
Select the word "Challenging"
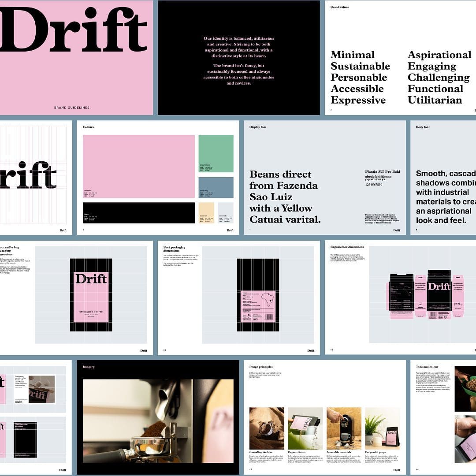[x=439, y=78]
